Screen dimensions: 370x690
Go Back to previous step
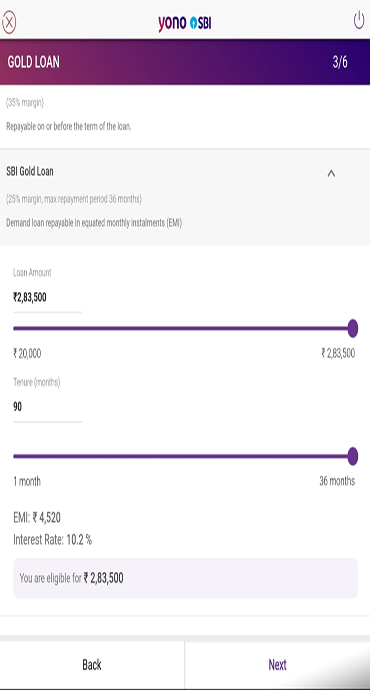point(92,664)
